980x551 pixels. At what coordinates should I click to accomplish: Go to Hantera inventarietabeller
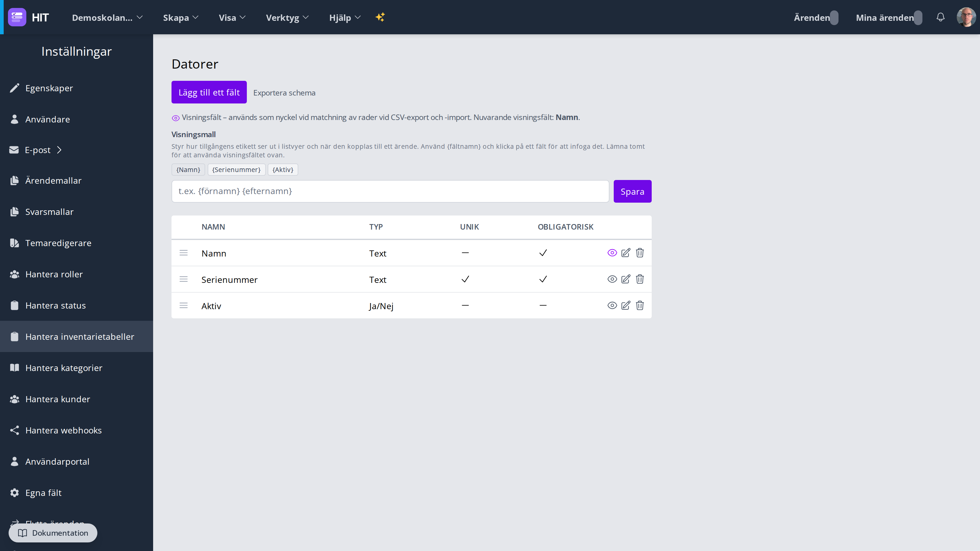pos(77,336)
